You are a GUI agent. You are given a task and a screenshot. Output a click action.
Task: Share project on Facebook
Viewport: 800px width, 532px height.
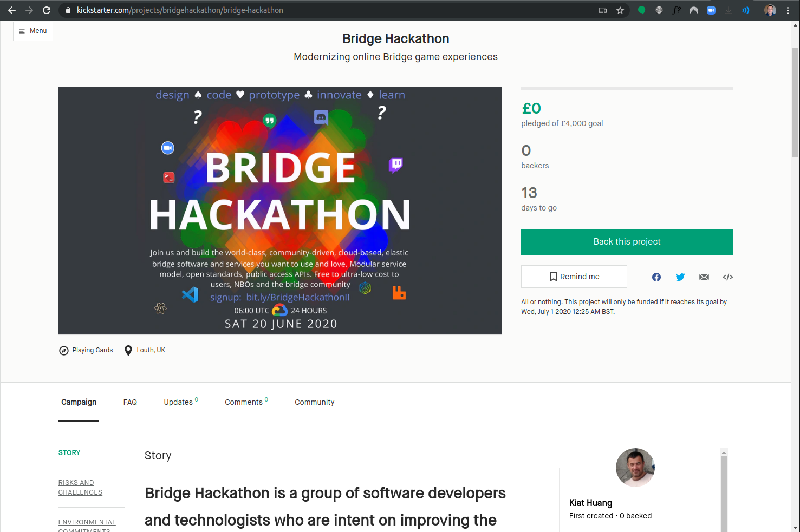(x=656, y=277)
